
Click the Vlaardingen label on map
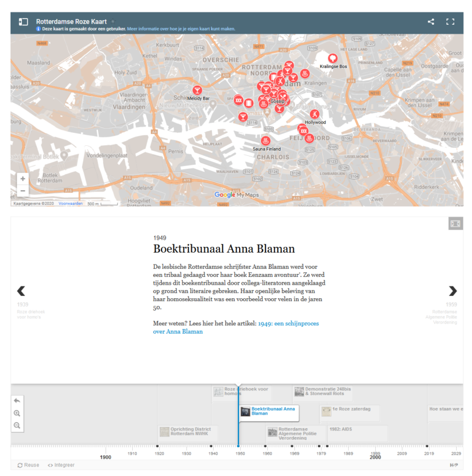pos(129,107)
